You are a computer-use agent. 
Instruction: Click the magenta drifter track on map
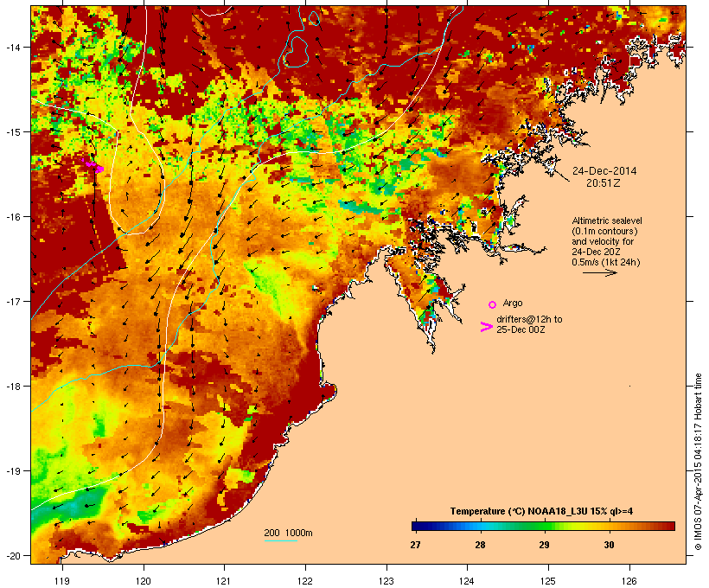click(x=93, y=165)
